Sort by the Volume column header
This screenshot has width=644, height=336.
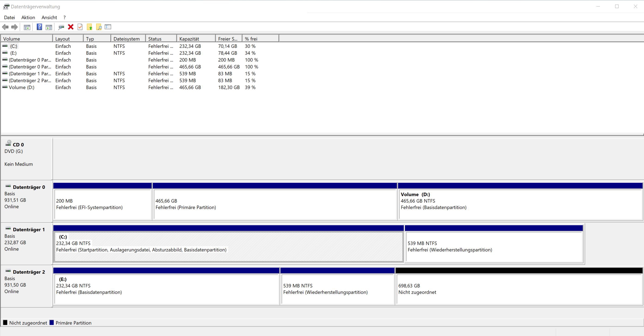[27, 39]
